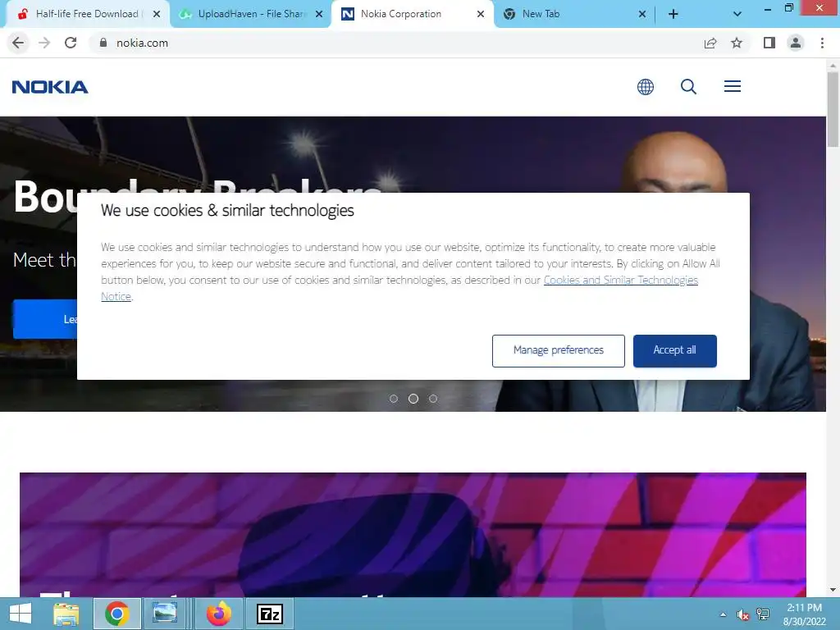Open the Nokia site search
Viewport: 840px width, 630px height.
click(688, 87)
